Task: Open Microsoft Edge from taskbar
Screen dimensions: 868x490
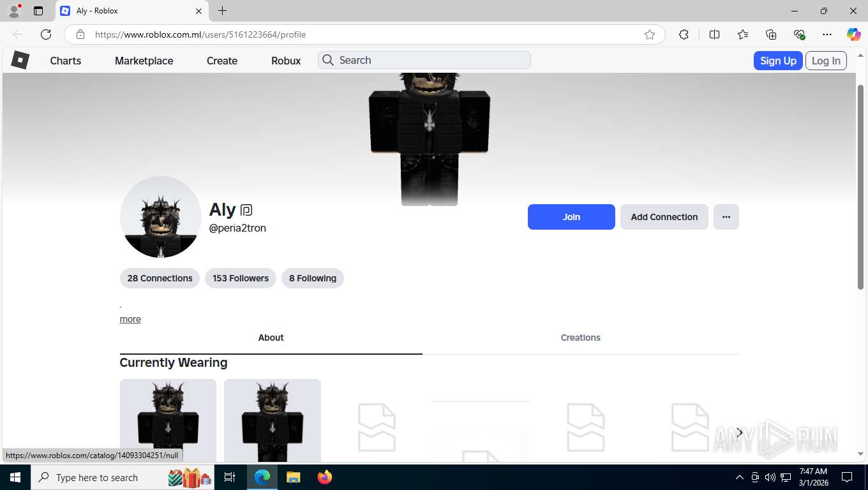Action: [x=262, y=477]
